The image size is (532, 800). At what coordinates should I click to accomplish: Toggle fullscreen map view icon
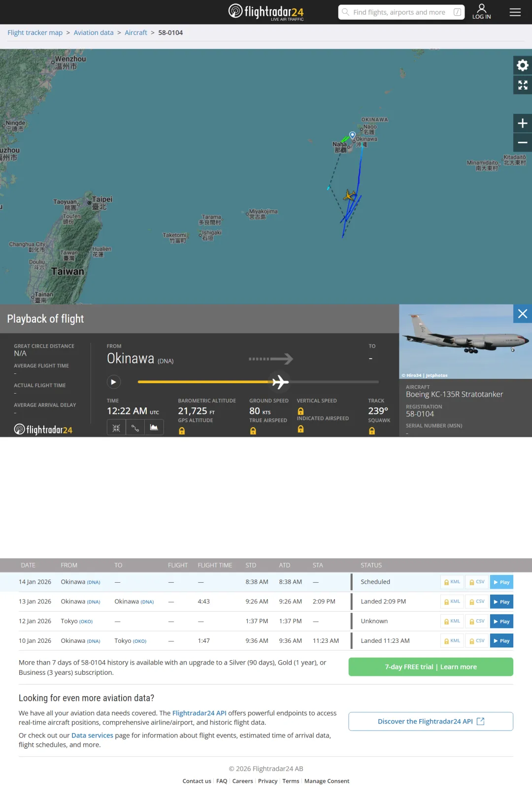(x=523, y=85)
